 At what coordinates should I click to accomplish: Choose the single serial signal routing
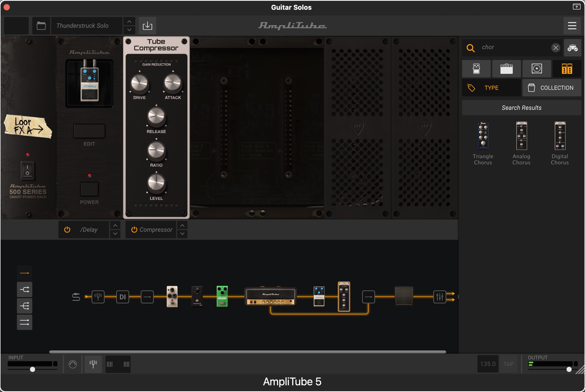(25, 273)
